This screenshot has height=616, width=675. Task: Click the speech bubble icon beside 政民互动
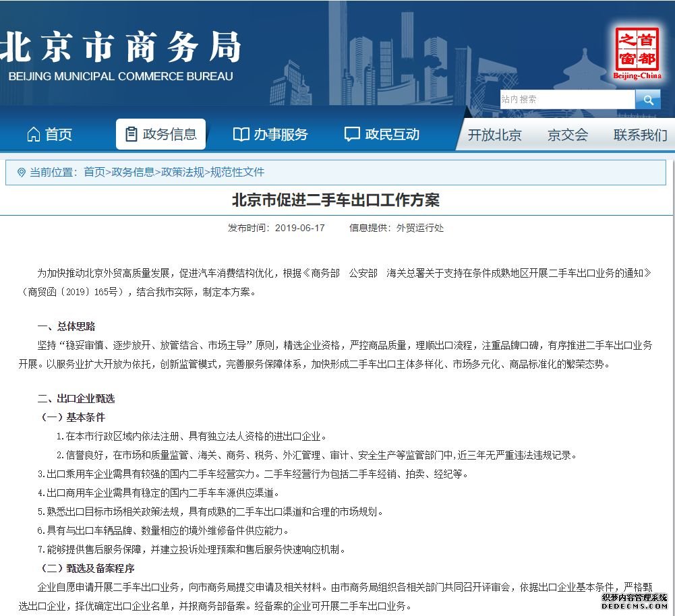tap(352, 134)
